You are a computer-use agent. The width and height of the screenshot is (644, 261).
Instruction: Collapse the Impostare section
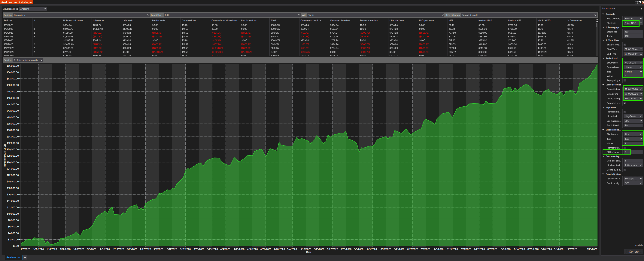(x=603, y=107)
